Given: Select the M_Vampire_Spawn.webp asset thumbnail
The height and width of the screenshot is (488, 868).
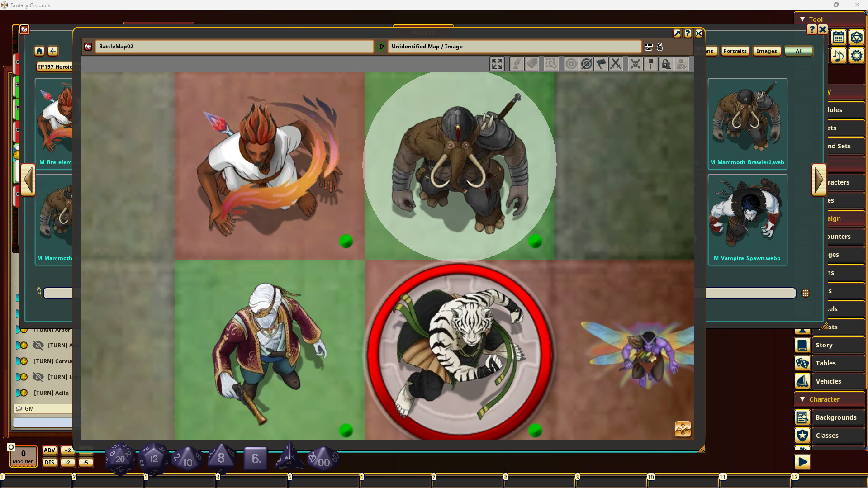Looking at the screenshot, I should pyautogui.click(x=747, y=219).
